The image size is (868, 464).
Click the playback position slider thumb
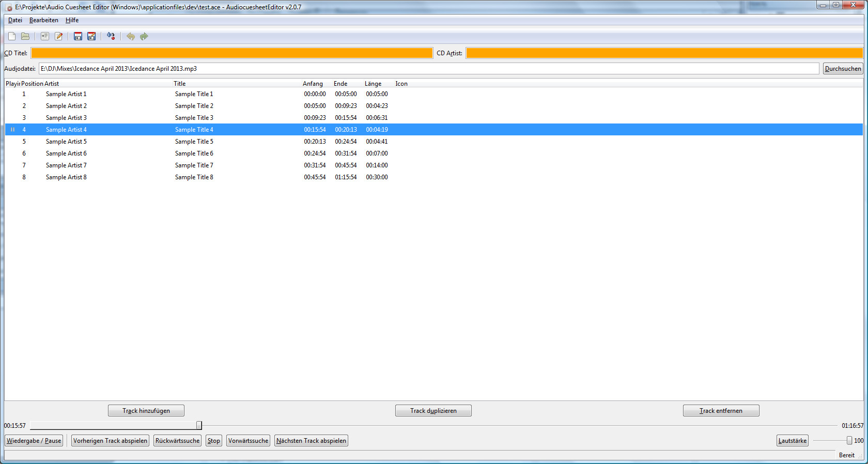click(x=199, y=425)
